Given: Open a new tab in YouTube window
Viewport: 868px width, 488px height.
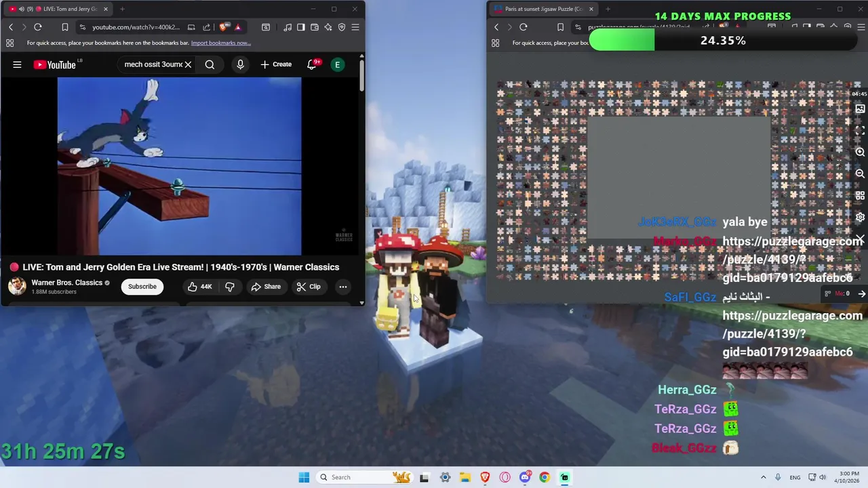Looking at the screenshot, I should point(122,9).
